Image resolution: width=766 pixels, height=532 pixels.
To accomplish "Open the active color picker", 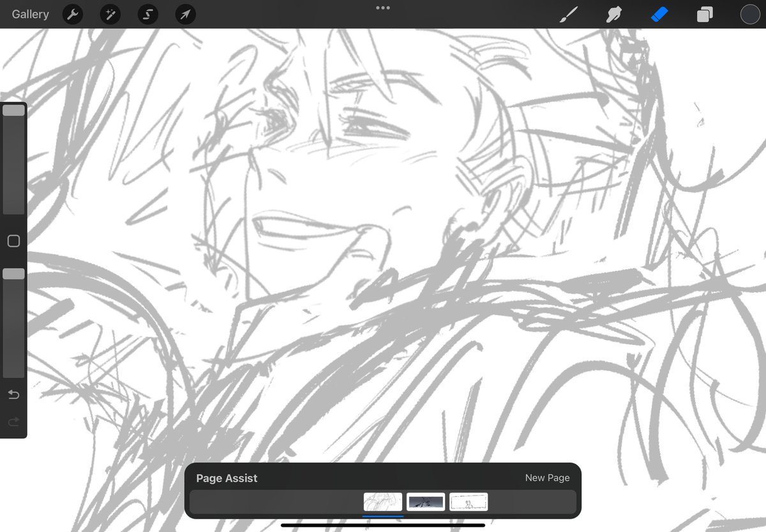I will pos(750,14).
